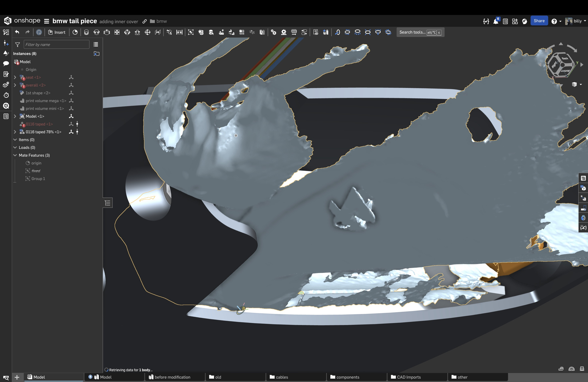Click the Mass properties scale icon
The height and width of the screenshot is (382, 588).
click(x=582, y=369)
